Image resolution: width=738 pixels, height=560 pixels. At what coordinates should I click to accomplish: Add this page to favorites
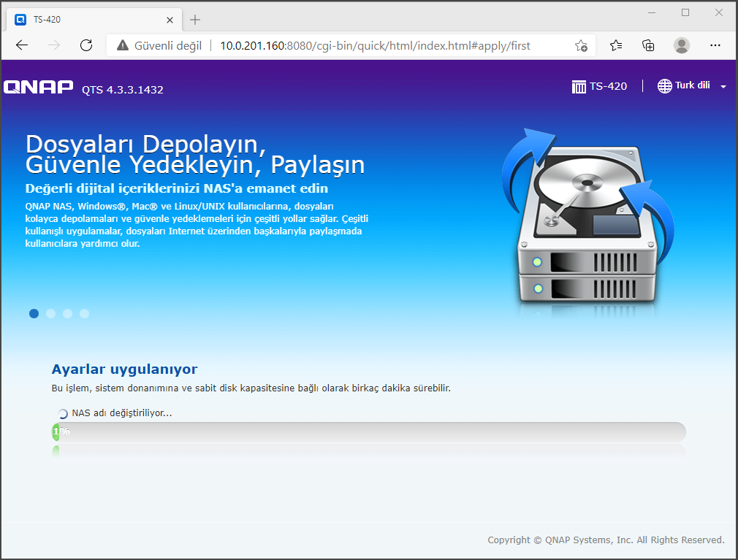[581, 45]
